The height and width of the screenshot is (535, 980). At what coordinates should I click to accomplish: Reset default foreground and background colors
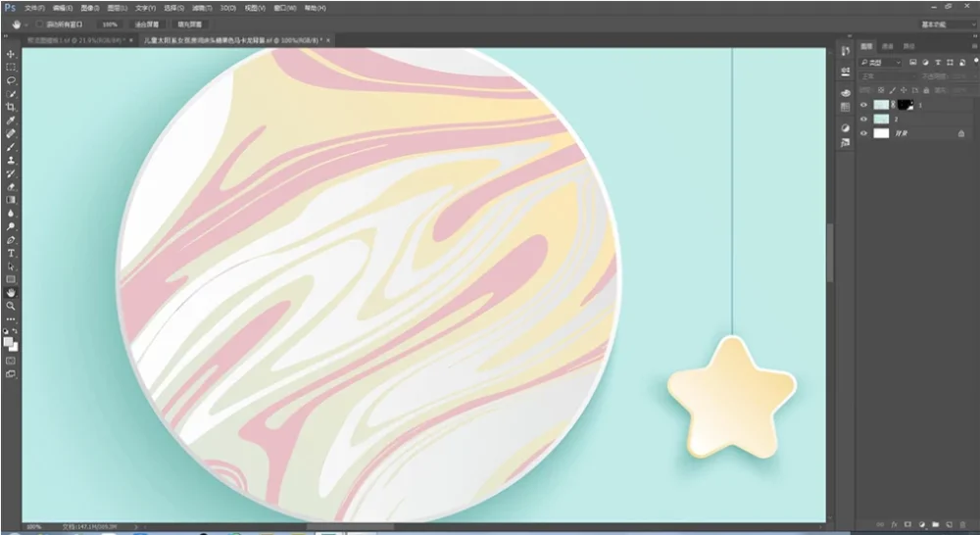point(6,331)
